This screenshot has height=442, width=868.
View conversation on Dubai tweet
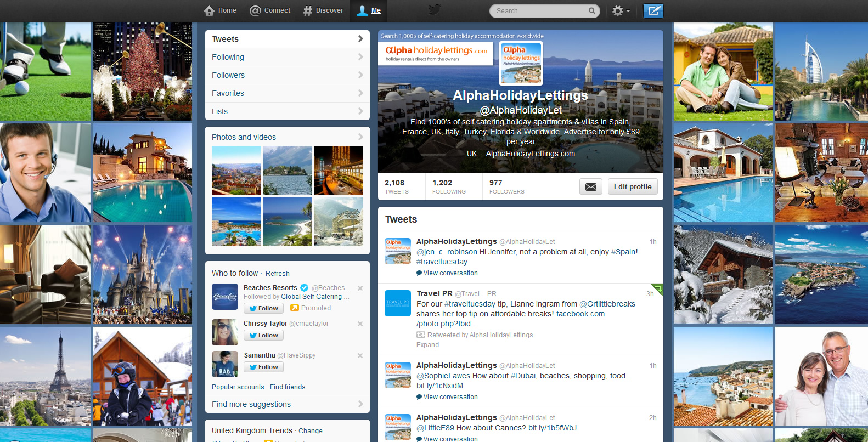click(450, 397)
